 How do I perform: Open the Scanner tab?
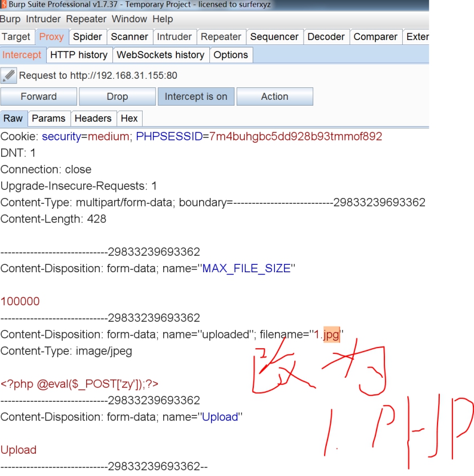129,37
